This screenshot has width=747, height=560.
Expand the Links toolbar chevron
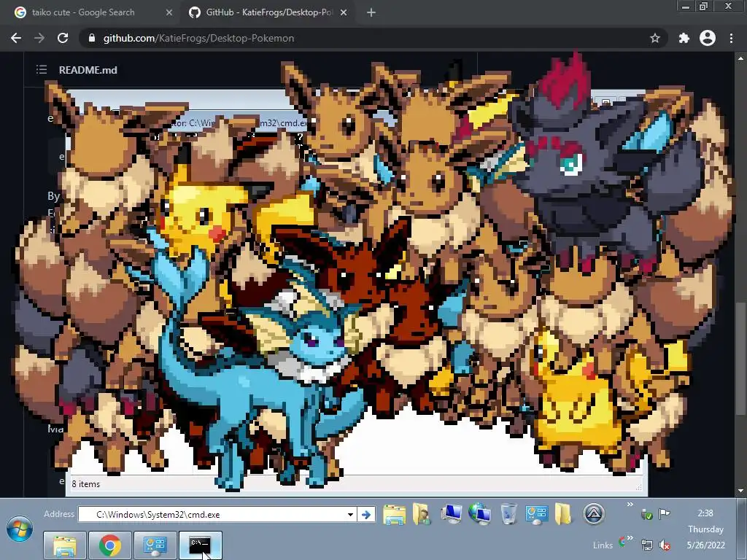(630, 538)
